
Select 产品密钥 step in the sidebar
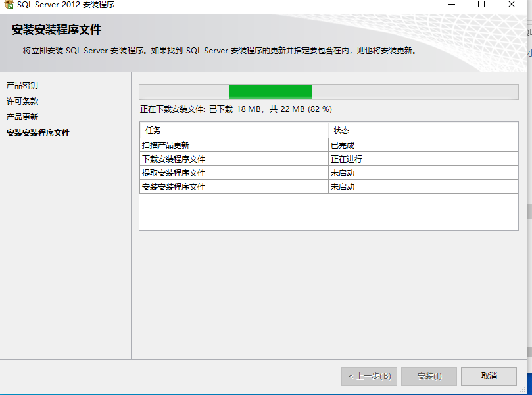pos(22,85)
